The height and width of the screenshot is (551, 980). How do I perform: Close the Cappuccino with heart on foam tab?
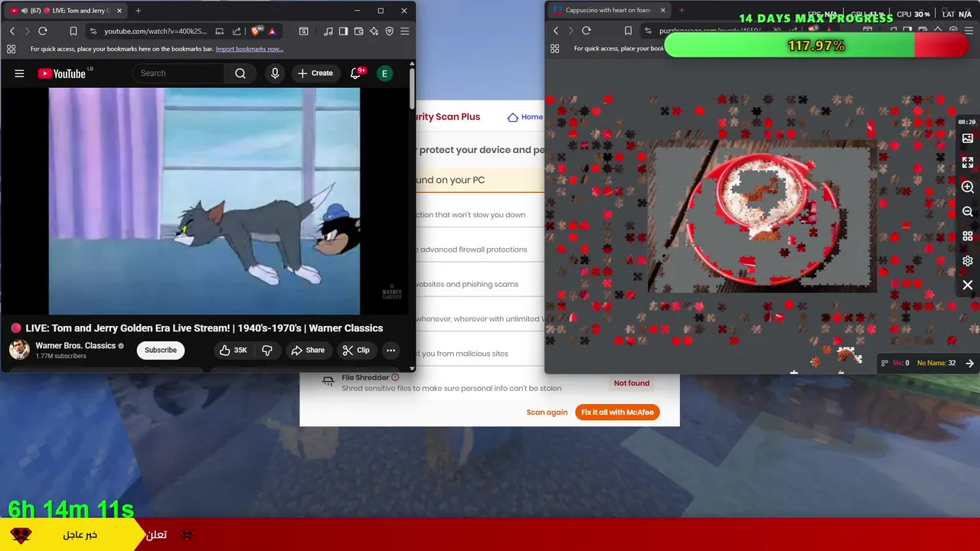[663, 11]
